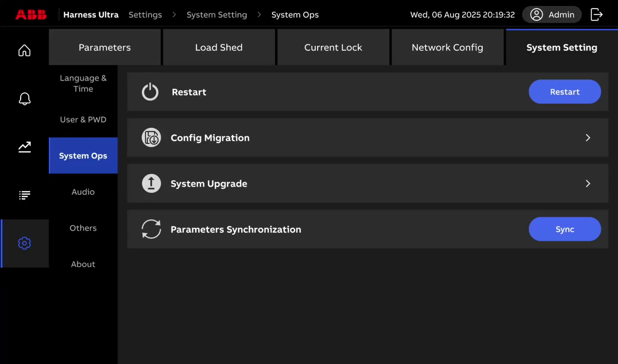Click the System Upgrade arrow icon
The height and width of the screenshot is (364, 618).
click(151, 184)
